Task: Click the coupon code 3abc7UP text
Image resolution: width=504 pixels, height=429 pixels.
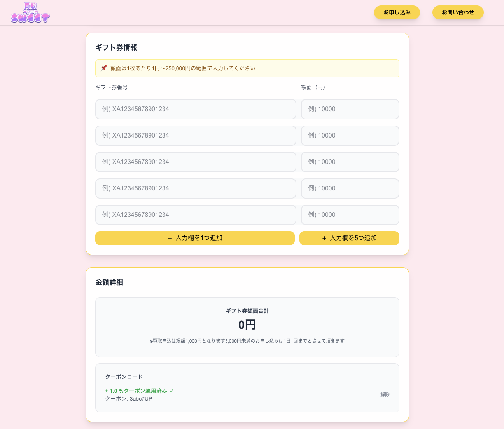Action: pyautogui.click(x=141, y=399)
